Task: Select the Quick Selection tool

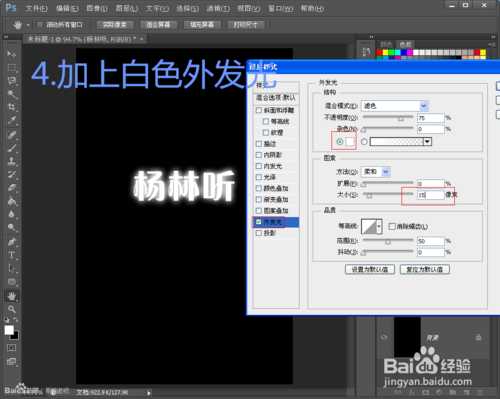Action: click(x=12, y=94)
